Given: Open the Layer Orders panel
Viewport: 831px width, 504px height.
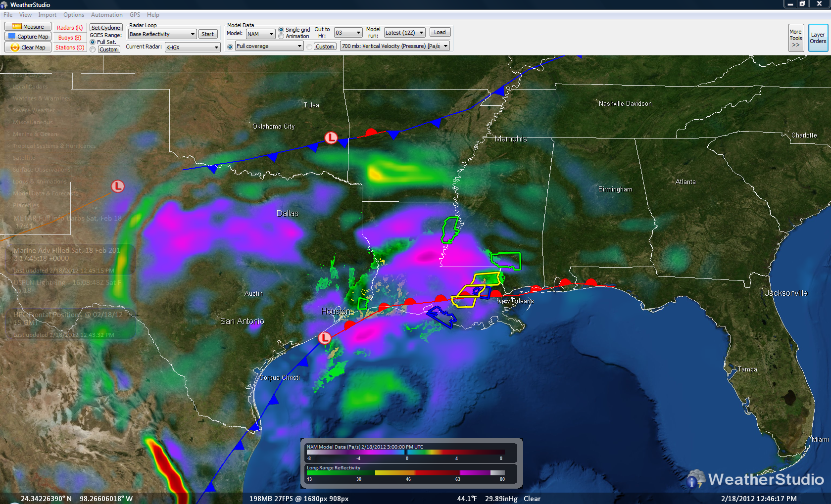Looking at the screenshot, I should coord(818,37).
